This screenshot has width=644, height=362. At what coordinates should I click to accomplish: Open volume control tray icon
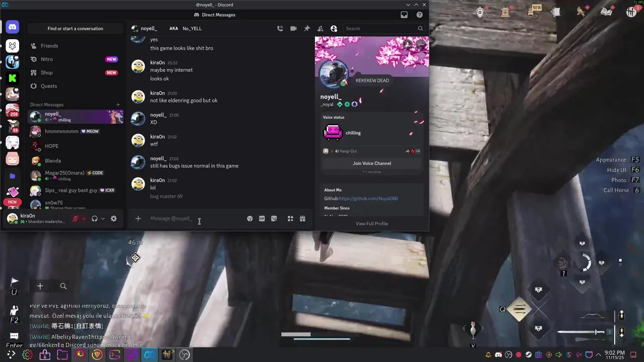[x=558, y=355]
